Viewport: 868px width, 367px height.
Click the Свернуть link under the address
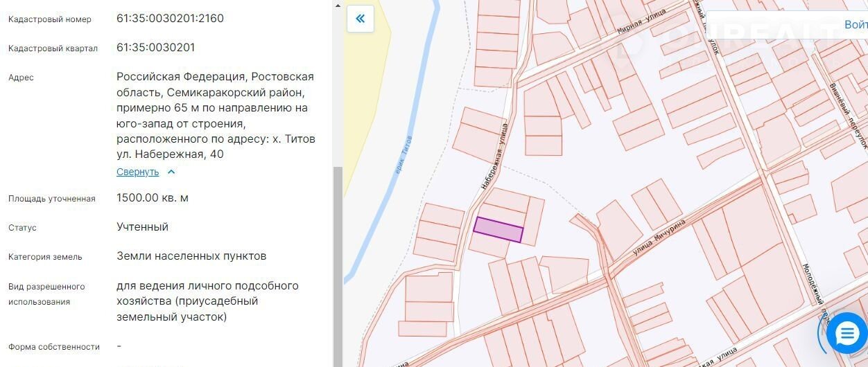(x=137, y=172)
